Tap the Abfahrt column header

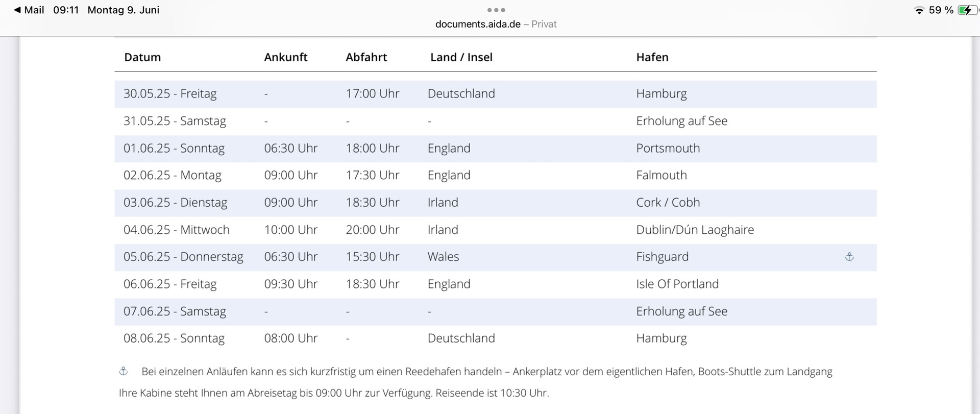(366, 57)
